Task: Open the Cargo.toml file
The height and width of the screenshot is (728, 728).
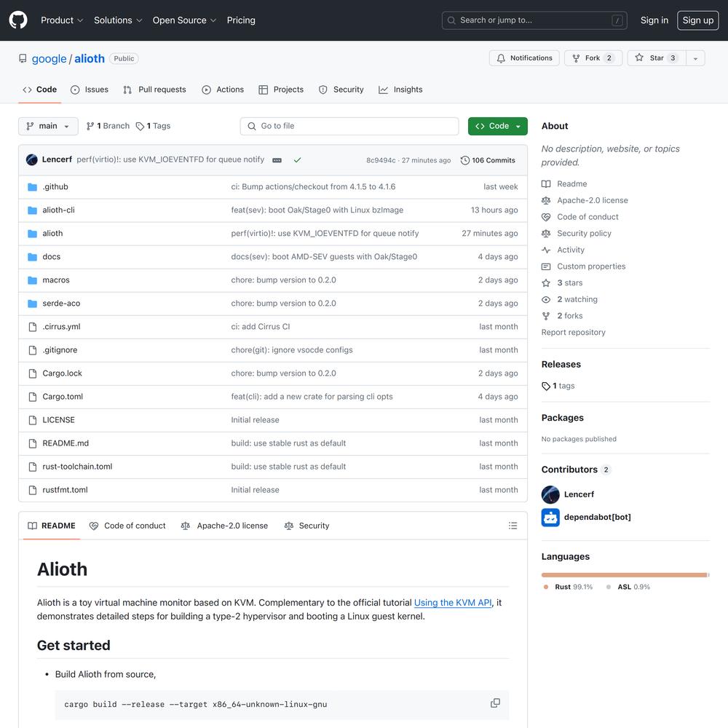Action: (63, 397)
